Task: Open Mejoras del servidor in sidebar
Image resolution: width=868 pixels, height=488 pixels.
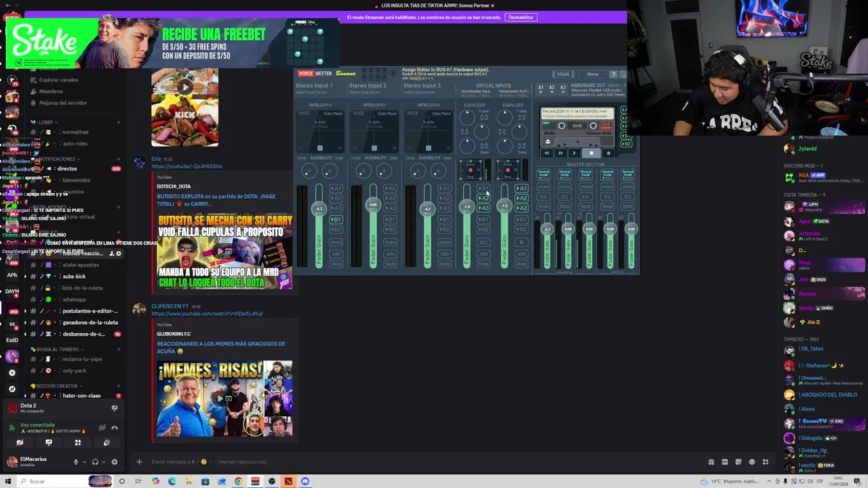Action: click(63, 103)
